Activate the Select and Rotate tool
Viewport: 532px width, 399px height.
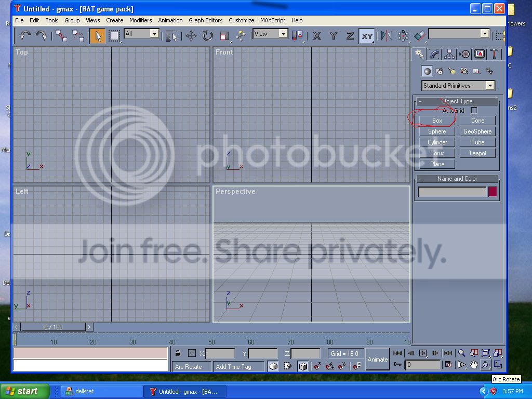[x=208, y=36]
